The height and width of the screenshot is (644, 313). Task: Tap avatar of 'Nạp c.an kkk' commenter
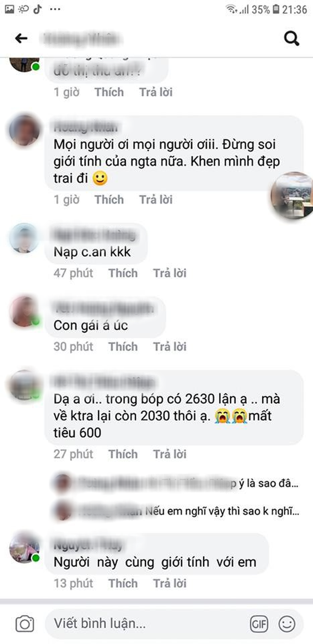pos(24,238)
